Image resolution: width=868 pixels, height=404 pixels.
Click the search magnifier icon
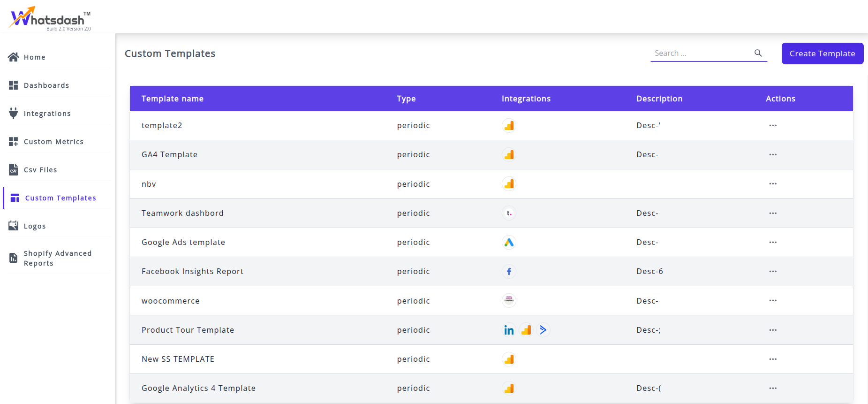(758, 53)
